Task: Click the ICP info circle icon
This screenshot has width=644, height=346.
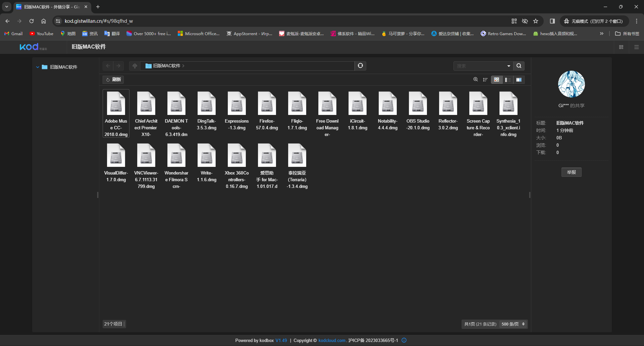Action: click(x=404, y=340)
